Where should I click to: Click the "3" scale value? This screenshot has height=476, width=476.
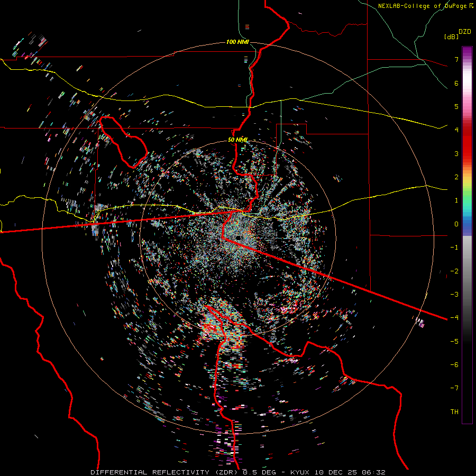coord(456,153)
